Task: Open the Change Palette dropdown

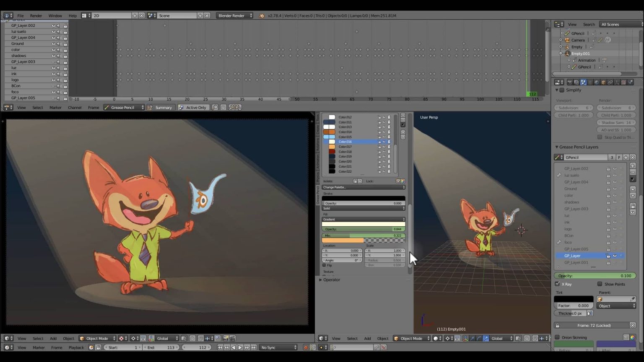Action: coord(363,187)
